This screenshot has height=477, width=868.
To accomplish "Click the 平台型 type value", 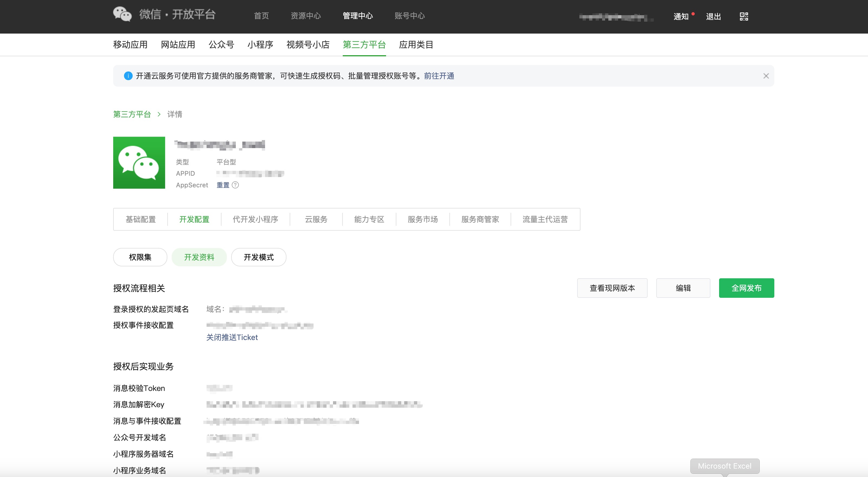I will [x=226, y=162].
